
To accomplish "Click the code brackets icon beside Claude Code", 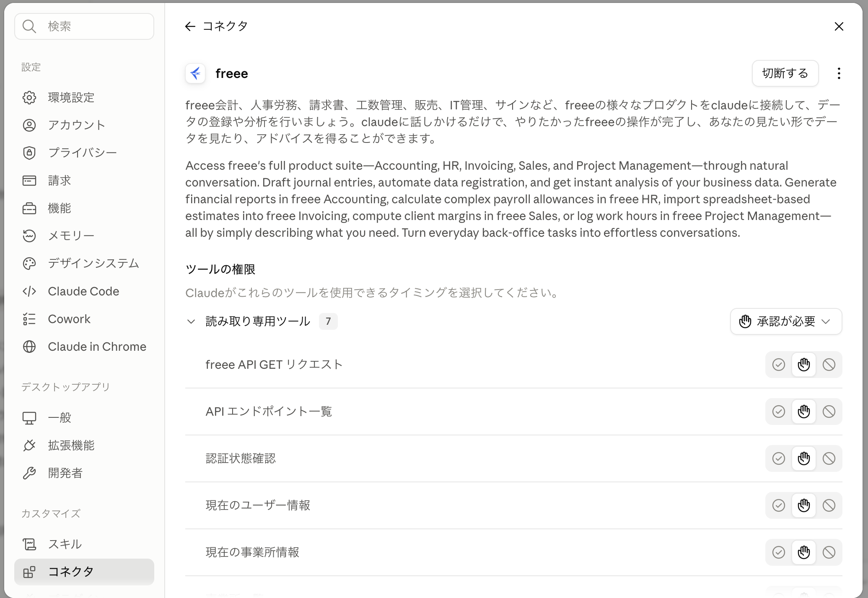I will 29,291.
